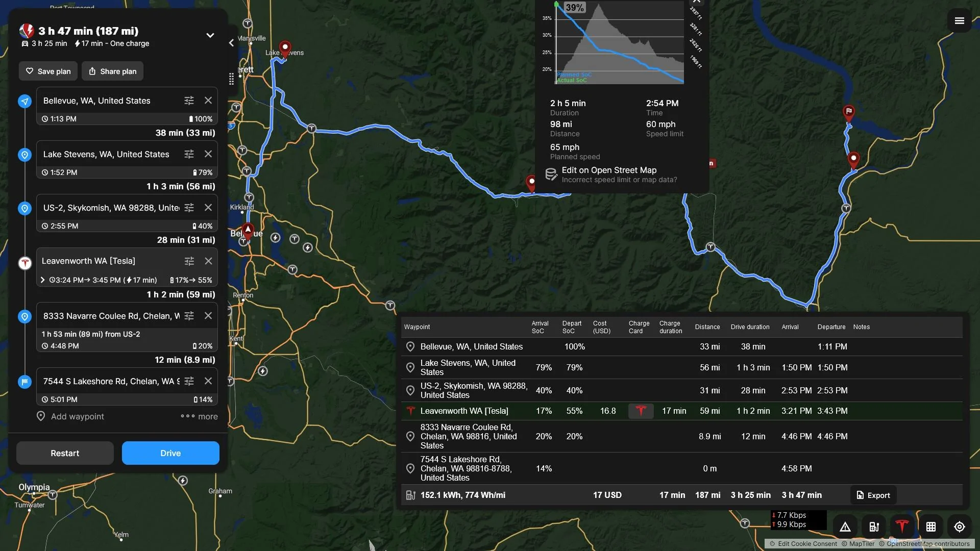The height and width of the screenshot is (551, 980).
Task: Click the Tesla charge card icon in Leavenworth row
Action: tap(641, 411)
